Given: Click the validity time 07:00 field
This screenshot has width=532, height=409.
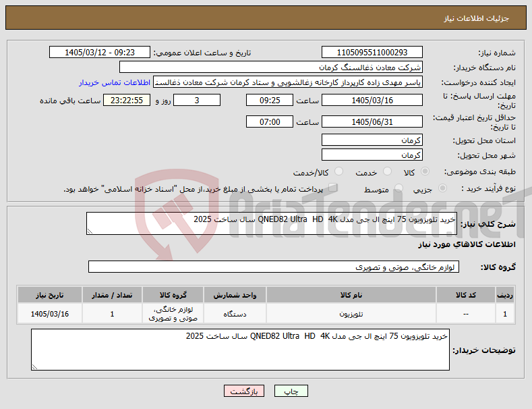Looking at the screenshot, I should (270, 121).
